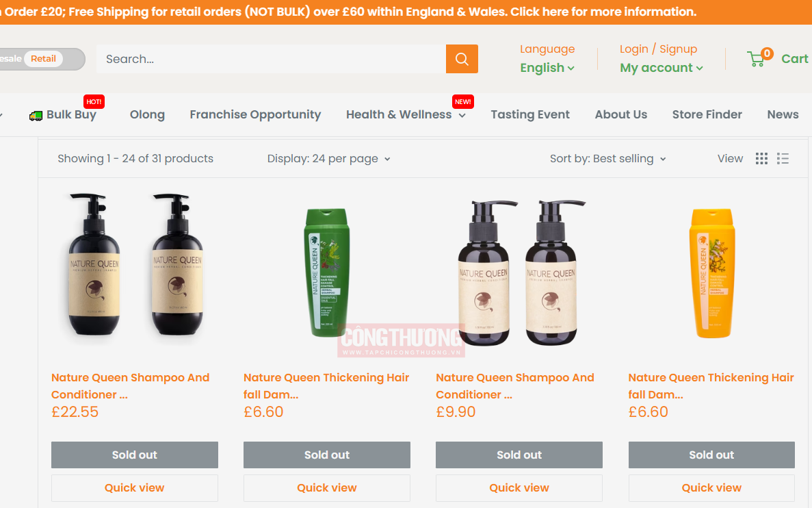Expand the English language dropdown
Screen dimensions: 812x508
[547, 68]
